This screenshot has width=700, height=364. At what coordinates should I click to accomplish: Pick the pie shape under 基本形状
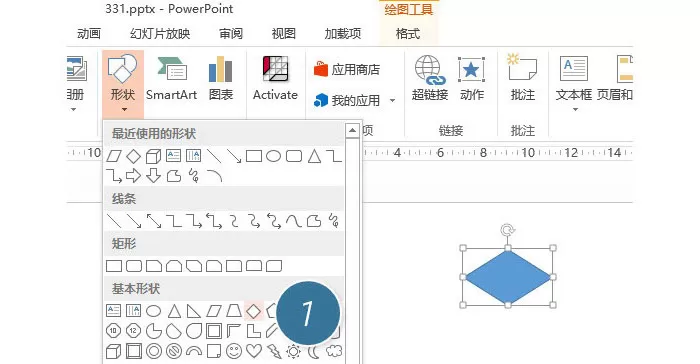[154, 331]
